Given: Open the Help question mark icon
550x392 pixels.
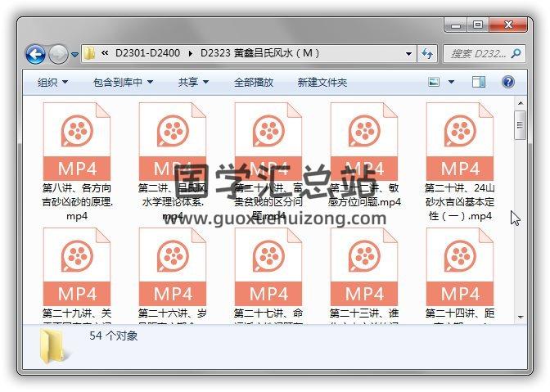Looking at the screenshot, I should point(507,82).
